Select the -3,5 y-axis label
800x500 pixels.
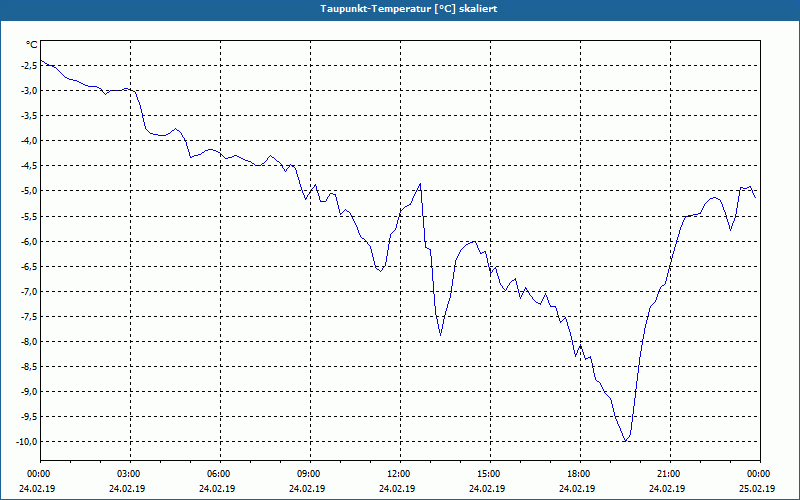(x=28, y=116)
